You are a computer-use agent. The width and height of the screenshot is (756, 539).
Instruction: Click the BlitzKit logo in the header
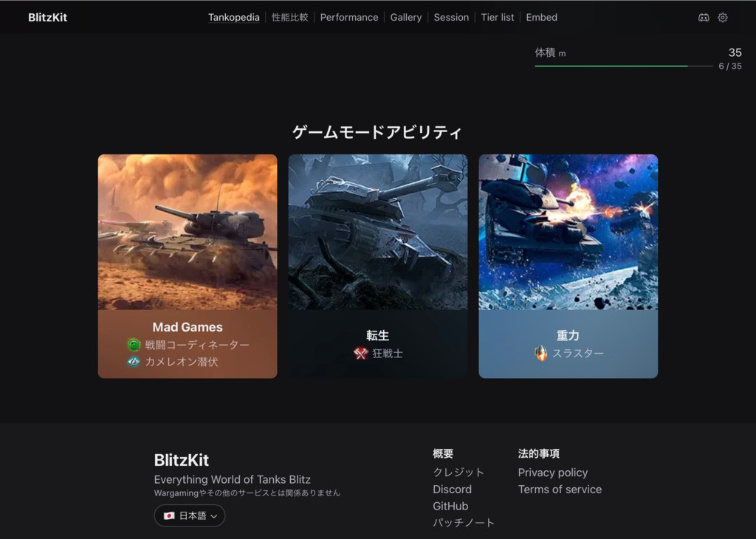[x=48, y=18]
